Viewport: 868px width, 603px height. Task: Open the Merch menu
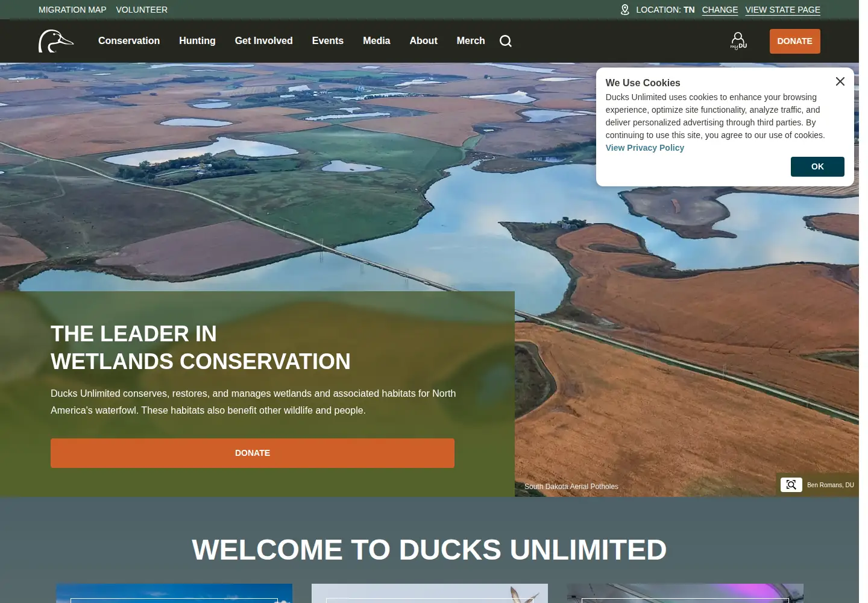pyautogui.click(x=471, y=41)
